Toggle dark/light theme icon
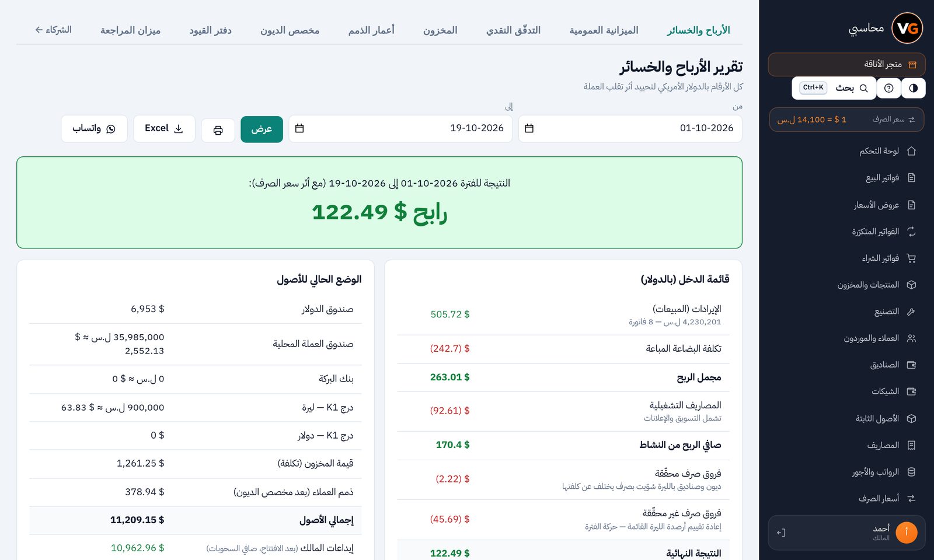 coord(913,88)
